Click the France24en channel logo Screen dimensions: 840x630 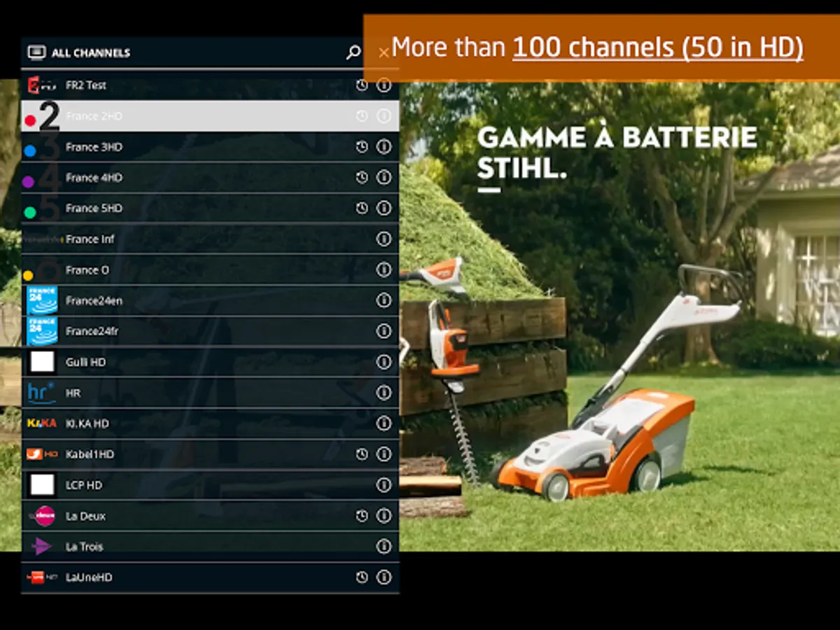42,300
